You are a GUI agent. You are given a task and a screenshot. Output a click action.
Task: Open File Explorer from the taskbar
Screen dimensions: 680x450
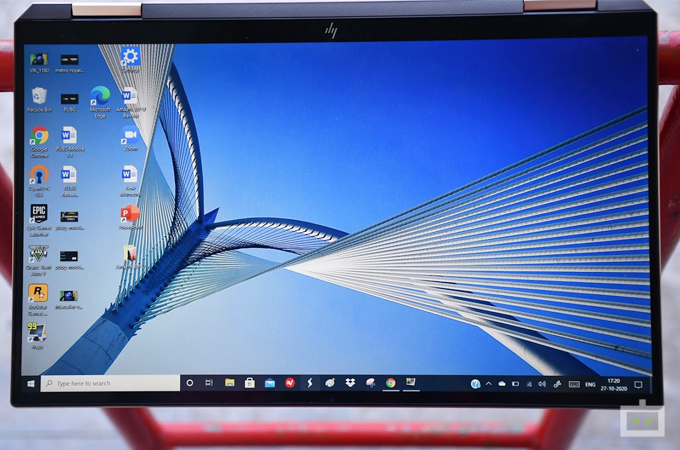[229, 383]
